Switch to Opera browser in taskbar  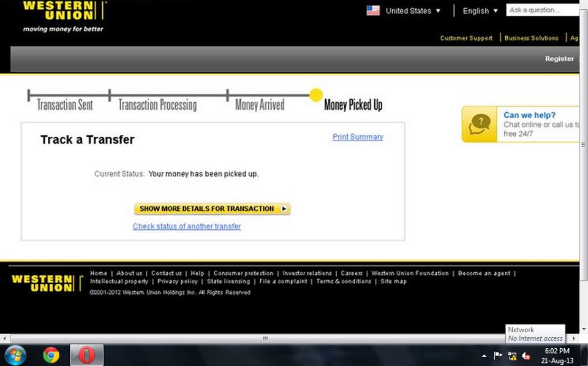[x=86, y=355]
